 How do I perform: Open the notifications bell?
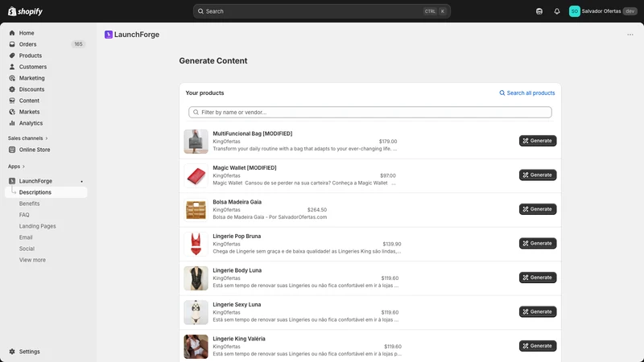(557, 11)
